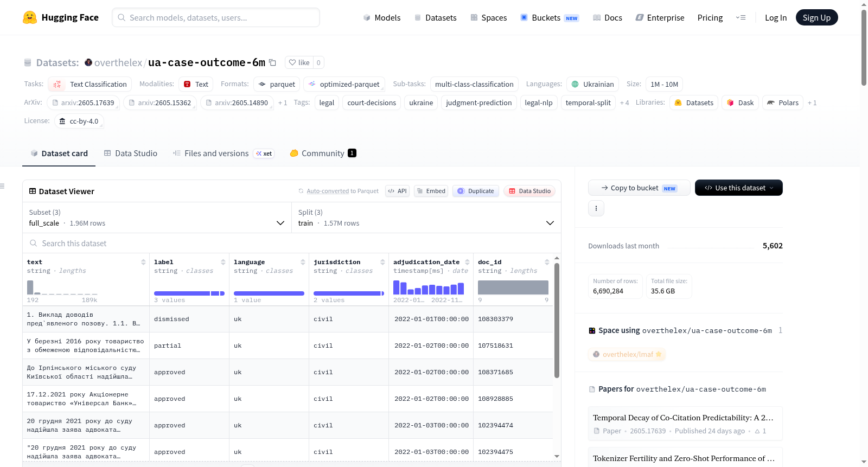
Task: Click the dataset viewer vertical scrollbar
Action: coord(557,320)
